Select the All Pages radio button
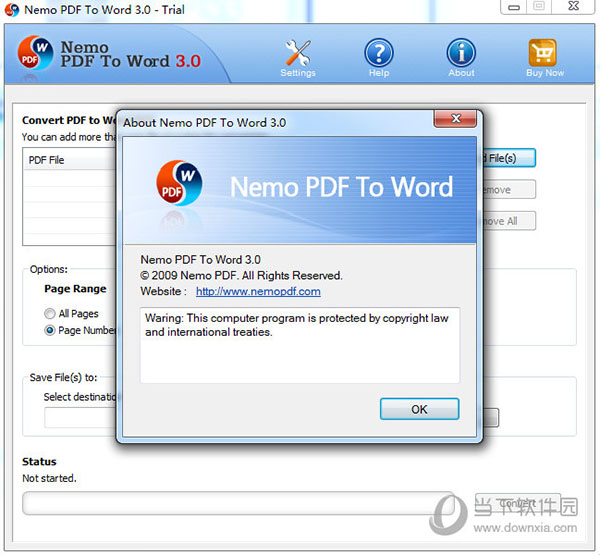 click(49, 314)
